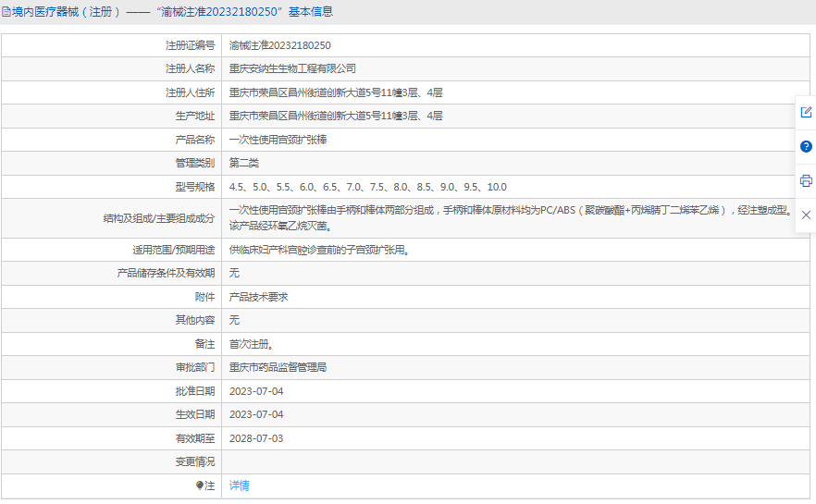Click the 产品储存条件及有效期 label
The width and height of the screenshot is (816, 504).
(x=166, y=273)
